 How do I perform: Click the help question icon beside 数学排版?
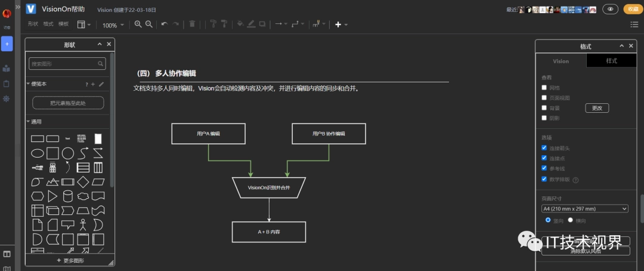pos(575,180)
